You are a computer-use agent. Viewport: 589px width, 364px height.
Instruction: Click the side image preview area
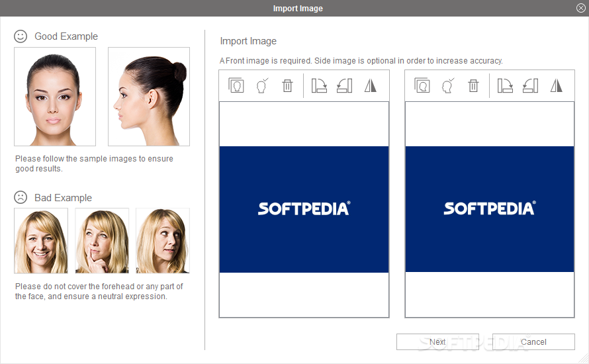[490, 210]
